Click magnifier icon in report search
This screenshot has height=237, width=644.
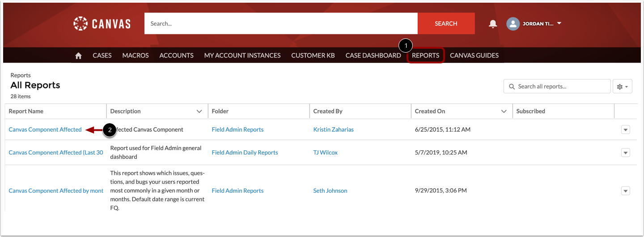click(x=512, y=87)
